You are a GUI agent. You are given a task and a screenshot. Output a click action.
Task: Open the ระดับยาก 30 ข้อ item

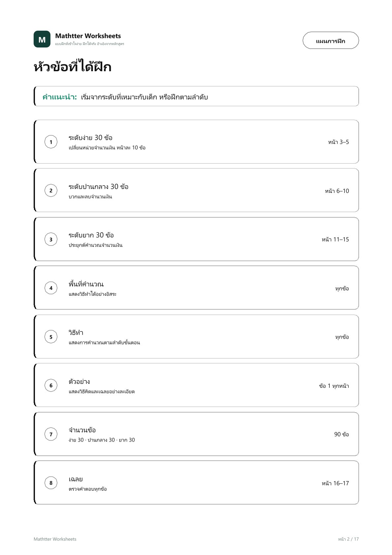coord(196,239)
